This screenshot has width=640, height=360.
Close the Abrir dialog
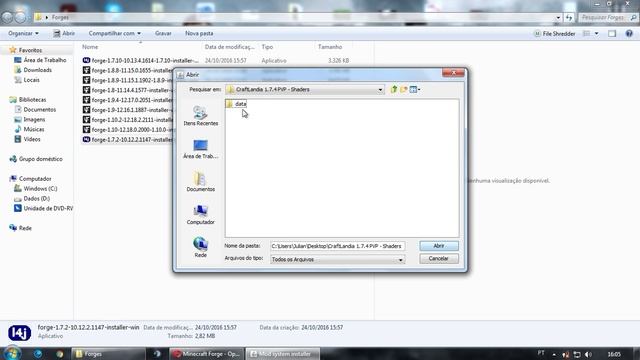pyautogui.click(x=453, y=73)
